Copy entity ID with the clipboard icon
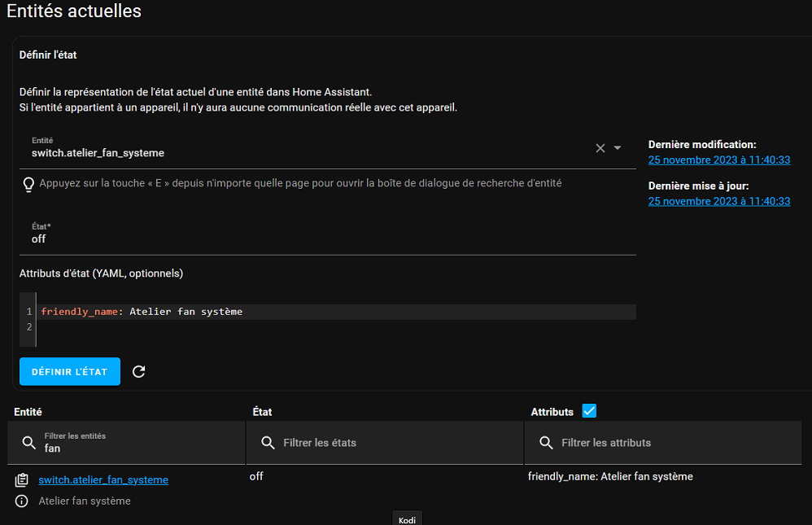 (22, 480)
